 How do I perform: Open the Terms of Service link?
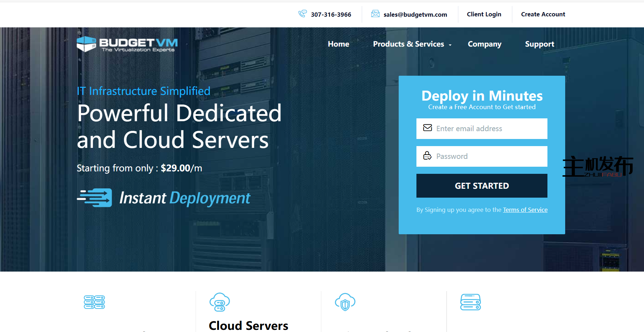pos(525,210)
